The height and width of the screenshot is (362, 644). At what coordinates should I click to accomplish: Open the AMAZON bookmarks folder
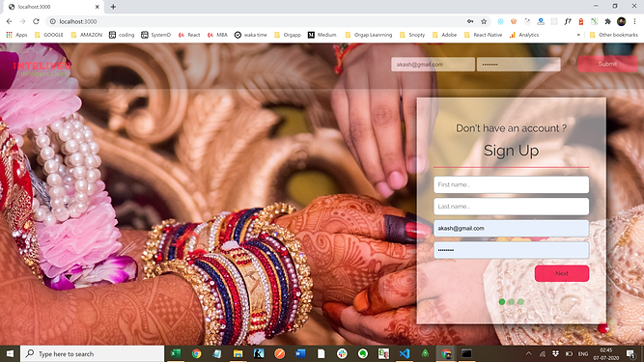86,35
